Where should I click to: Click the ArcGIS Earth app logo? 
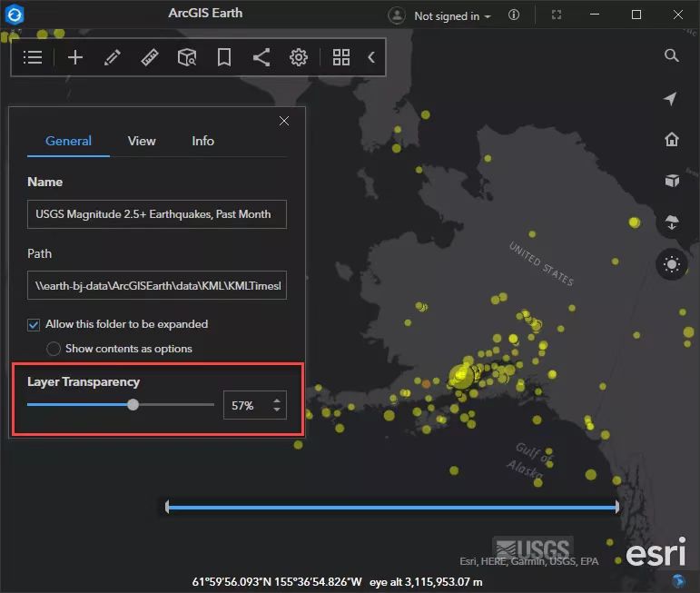pyautogui.click(x=15, y=15)
